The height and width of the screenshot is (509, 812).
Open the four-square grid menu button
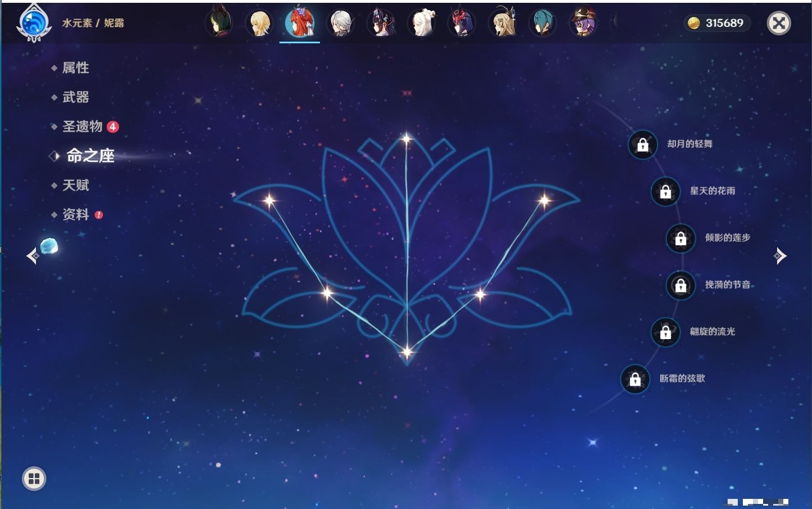(x=34, y=479)
